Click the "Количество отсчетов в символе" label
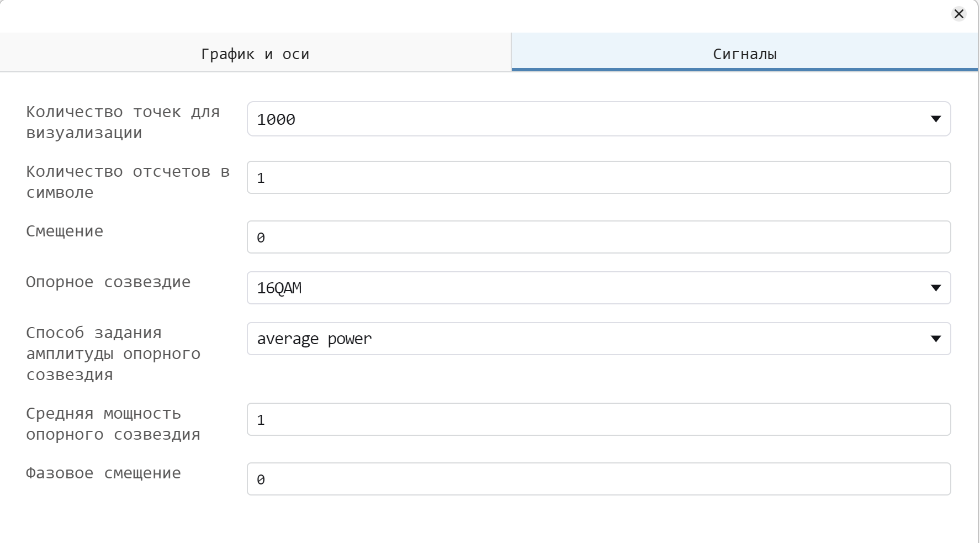 [x=128, y=182]
